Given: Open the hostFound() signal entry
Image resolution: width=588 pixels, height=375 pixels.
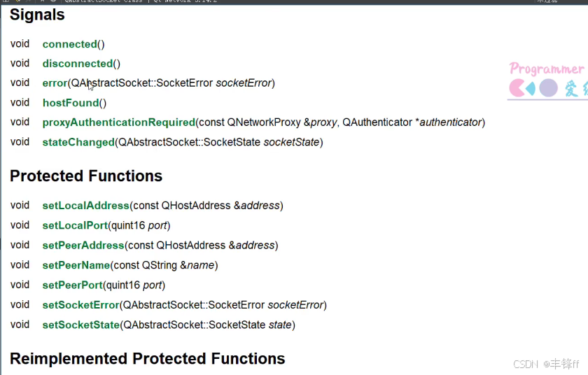Looking at the screenshot, I should coord(71,103).
